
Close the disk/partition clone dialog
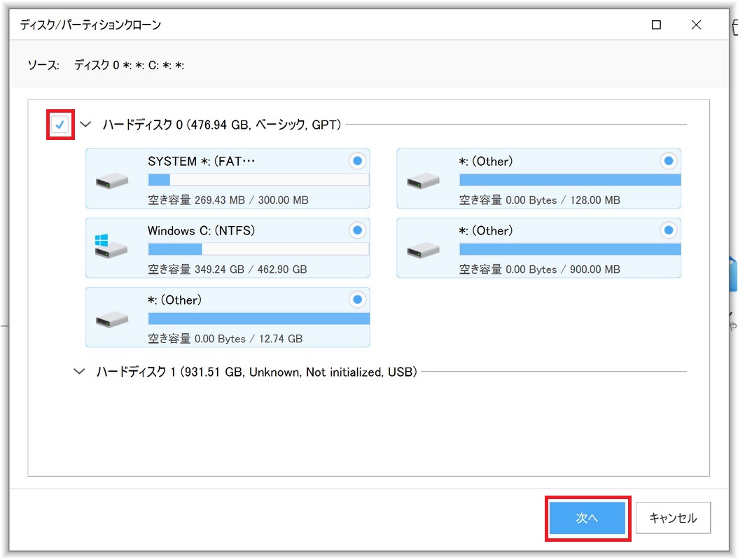click(696, 25)
